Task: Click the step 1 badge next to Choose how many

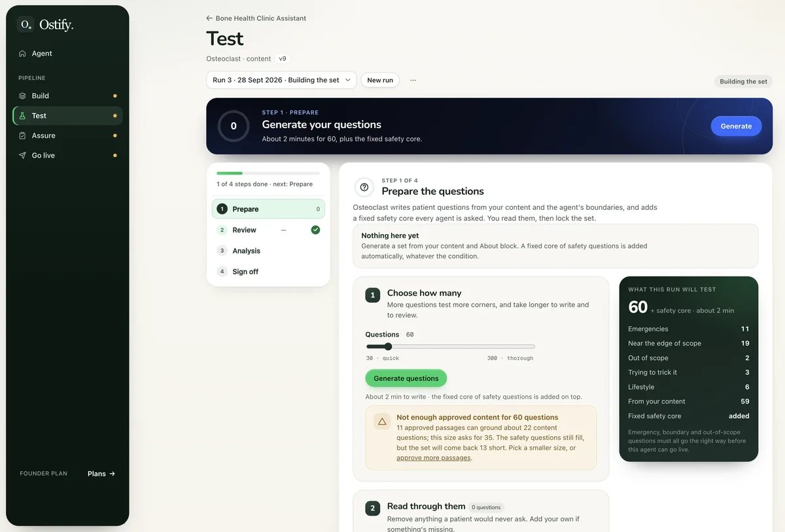Action: coord(373,295)
